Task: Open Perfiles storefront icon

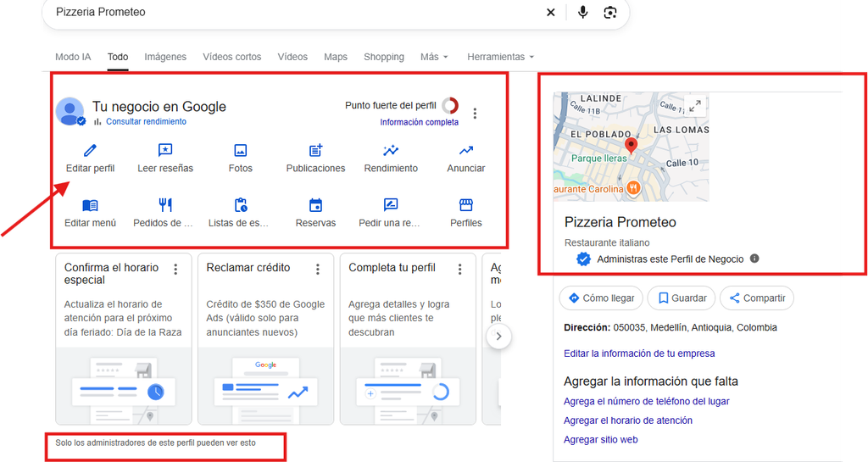Action: pos(466,205)
